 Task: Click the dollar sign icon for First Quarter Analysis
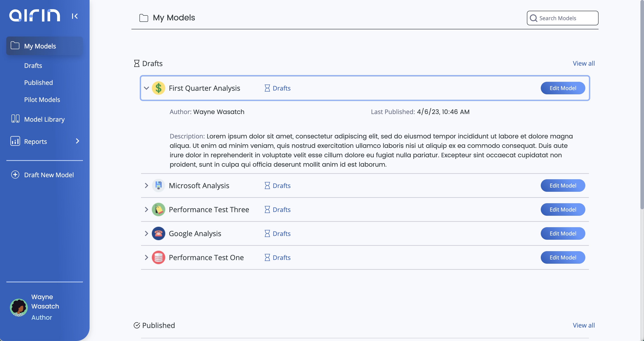(x=158, y=88)
